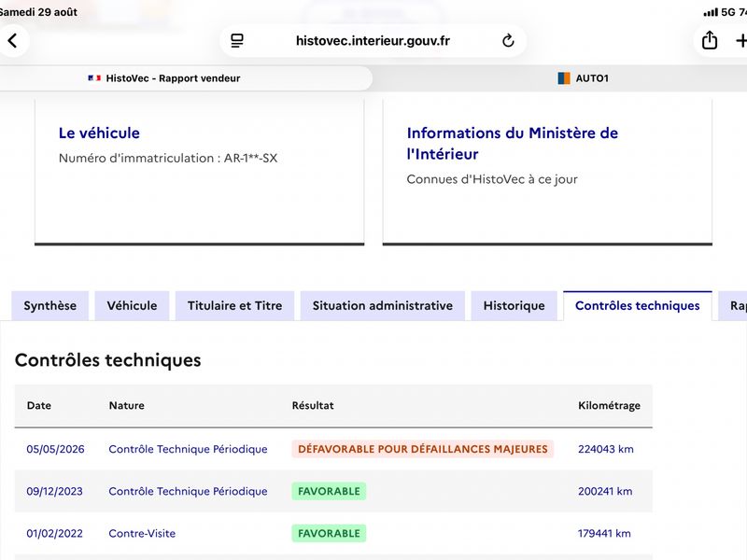The height and width of the screenshot is (560, 747).
Task: Click the 179441 km mileage value
Action: coord(604,533)
